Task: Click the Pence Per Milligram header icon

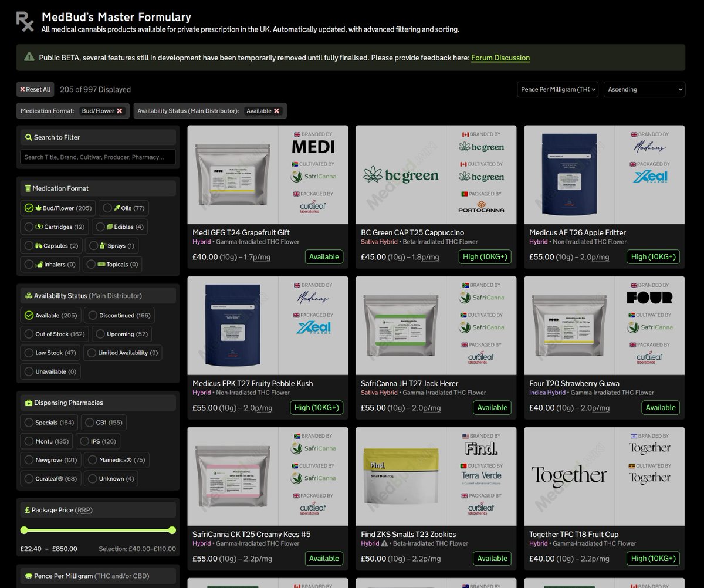Action: 28,576
